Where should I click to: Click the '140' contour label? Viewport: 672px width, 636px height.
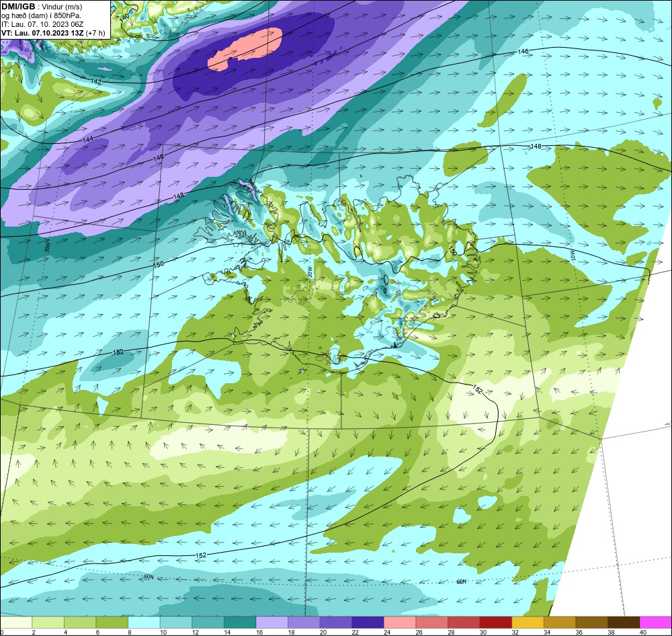125,17
